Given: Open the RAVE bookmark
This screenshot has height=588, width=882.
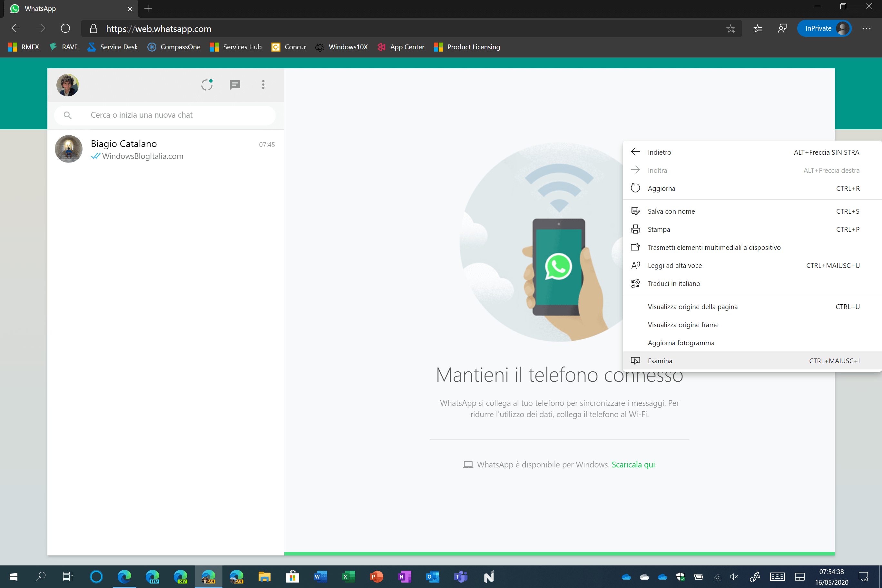Looking at the screenshot, I should click(64, 47).
